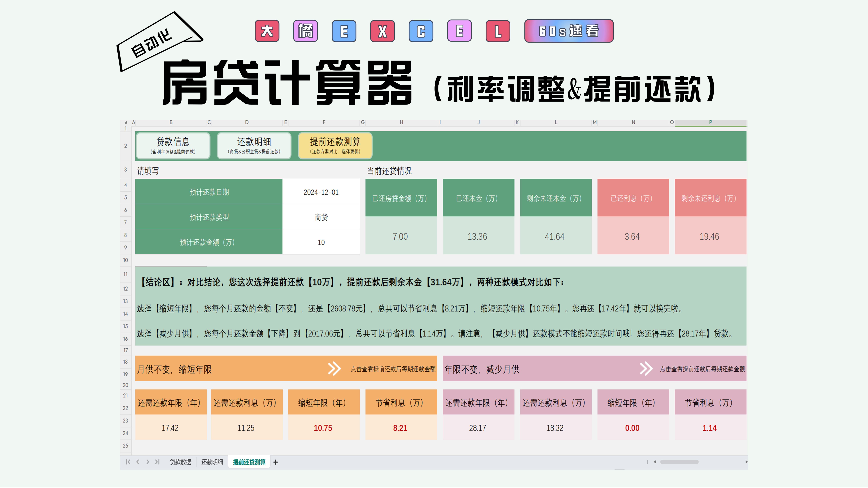Viewport: 868px width, 488px height.
Task: Click the red X letter tile
Action: tap(382, 31)
